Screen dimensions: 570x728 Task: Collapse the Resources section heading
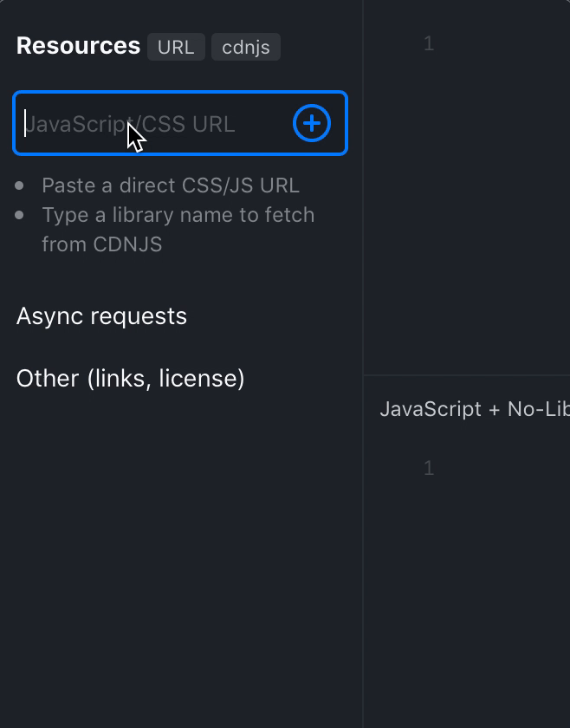pos(78,45)
